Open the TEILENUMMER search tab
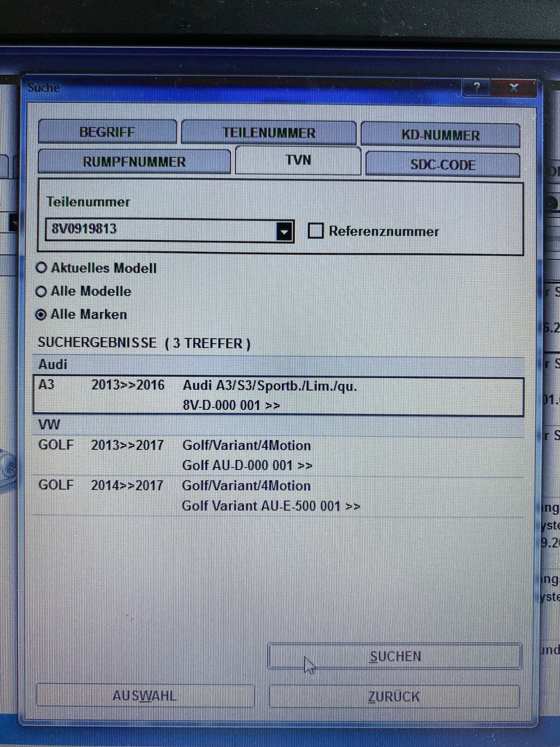The height and width of the screenshot is (747, 560). (268, 133)
